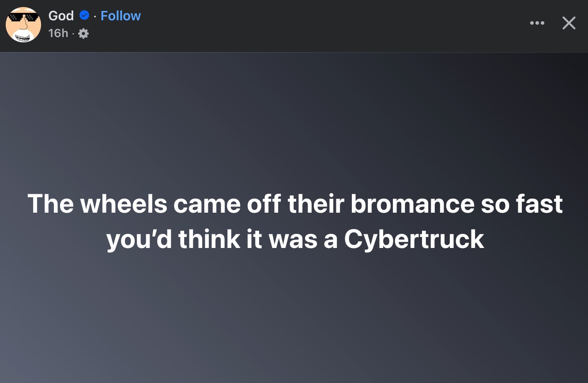Open the God profile name link
The height and width of the screenshot is (383, 588).
tap(61, 16)
